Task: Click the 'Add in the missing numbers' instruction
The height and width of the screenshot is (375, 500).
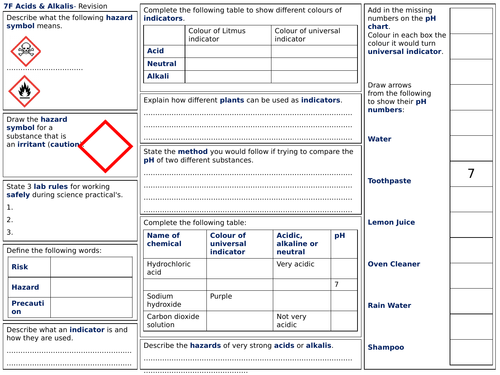Action: (x=402, y=18)
